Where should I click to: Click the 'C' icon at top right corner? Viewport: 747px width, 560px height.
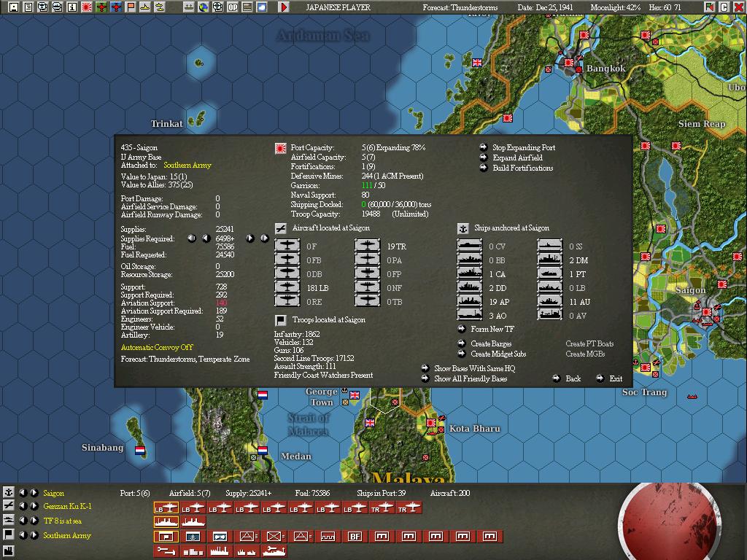click(x=724, y=7)
